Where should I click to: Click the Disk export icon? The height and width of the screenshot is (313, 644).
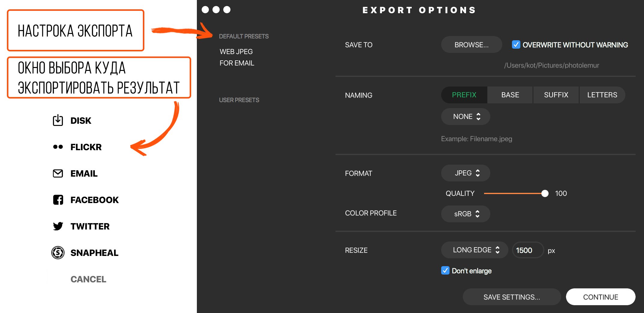(x=58, y=120)
